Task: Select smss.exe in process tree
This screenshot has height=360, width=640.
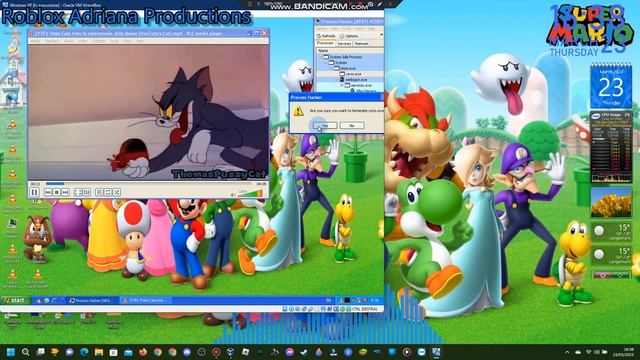Action: tap(350, 68)
